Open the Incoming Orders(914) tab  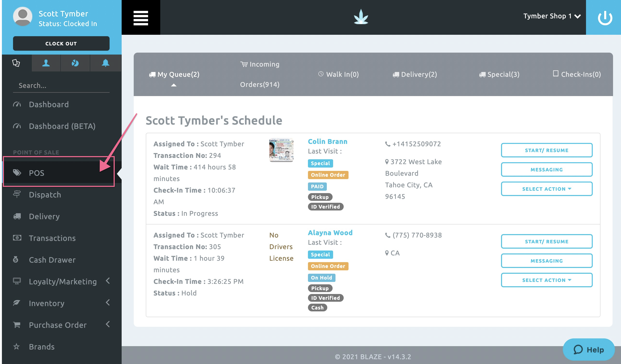pos(260,74)
